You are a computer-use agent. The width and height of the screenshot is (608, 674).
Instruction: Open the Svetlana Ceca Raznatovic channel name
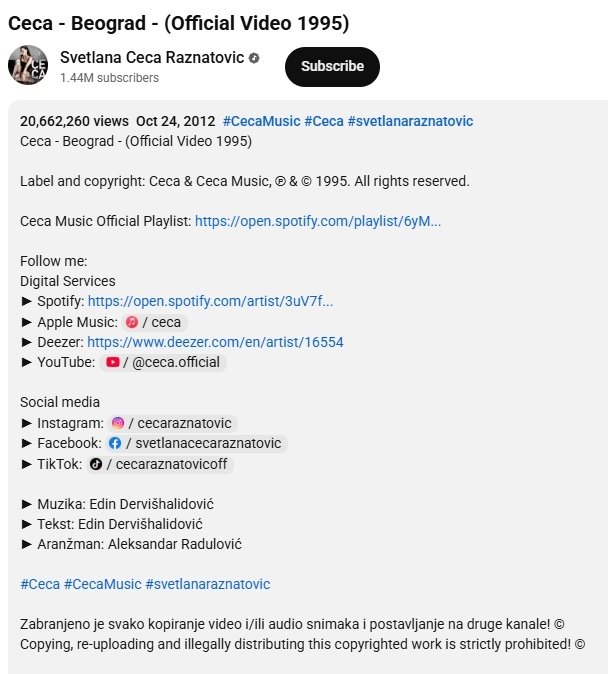click(152, 57)
